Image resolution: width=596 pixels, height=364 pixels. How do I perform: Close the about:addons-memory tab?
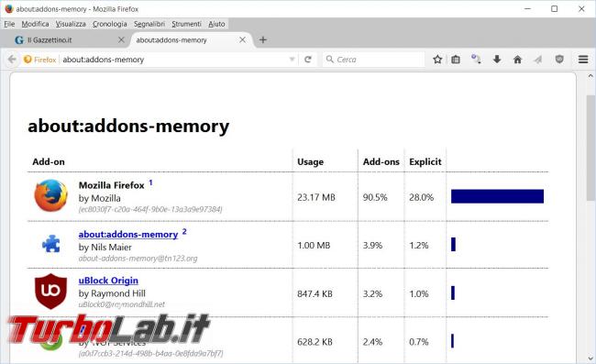[242, 40]
